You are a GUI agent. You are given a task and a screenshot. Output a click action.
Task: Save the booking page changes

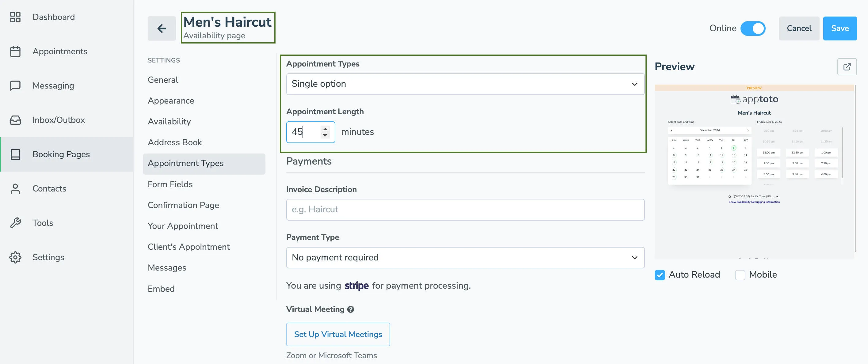click(x=840, y=28)
